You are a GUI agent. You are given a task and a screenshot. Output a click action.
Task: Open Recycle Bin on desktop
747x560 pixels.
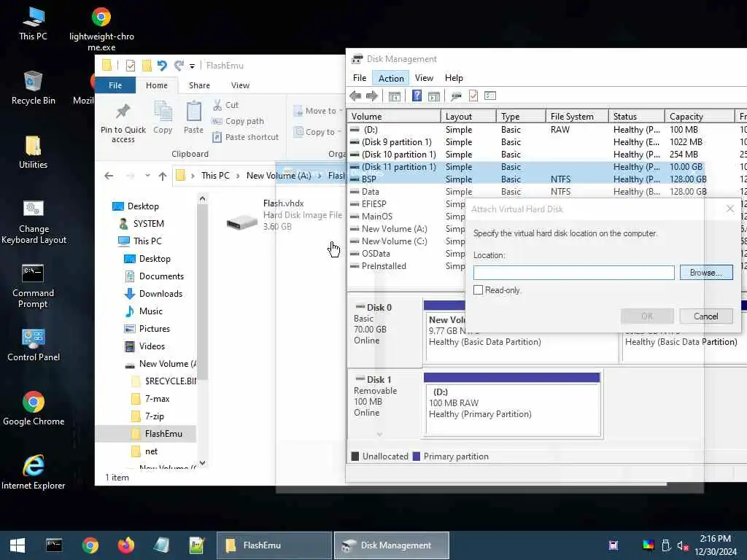[34, 87]
